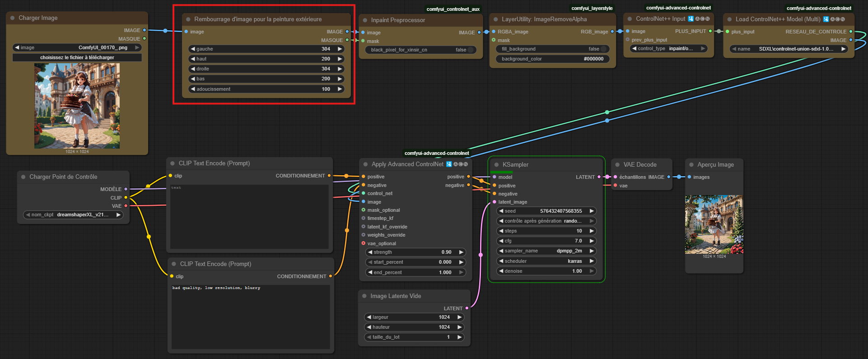Toggle the fill_background switch
868x359 pixels.
pos(603,49)
